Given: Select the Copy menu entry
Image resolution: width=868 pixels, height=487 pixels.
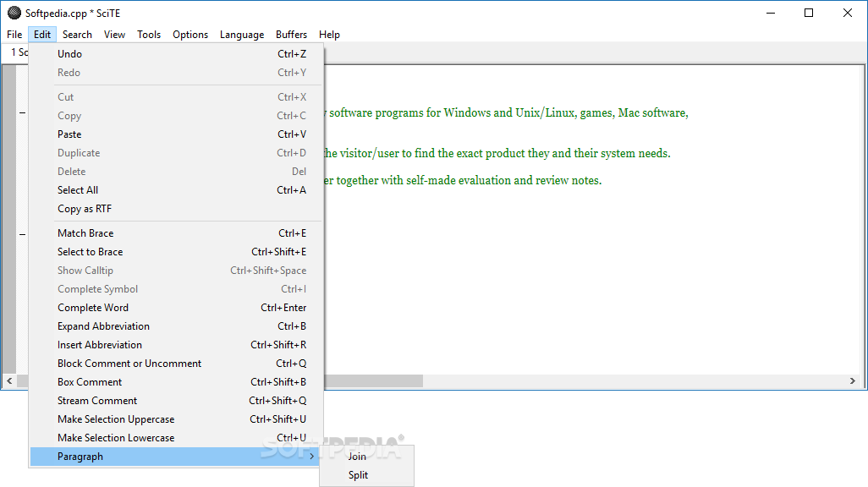Looking at the screenshot, I should [176, 116].
